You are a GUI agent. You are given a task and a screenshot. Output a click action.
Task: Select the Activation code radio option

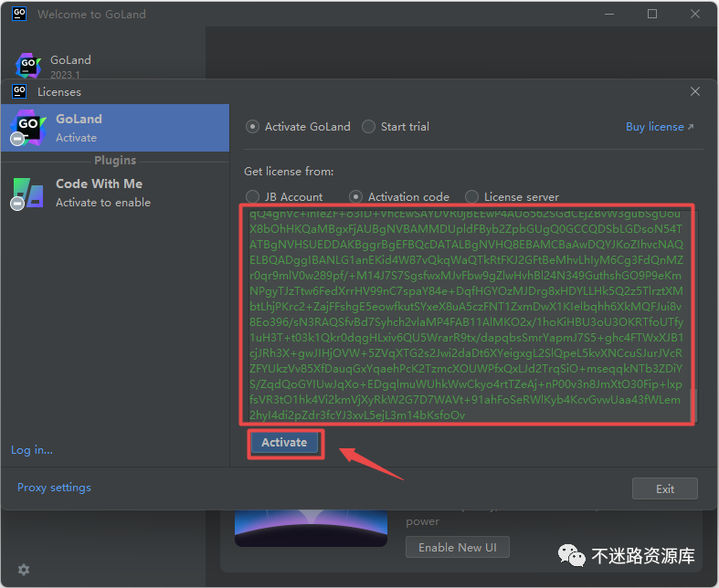355,197
